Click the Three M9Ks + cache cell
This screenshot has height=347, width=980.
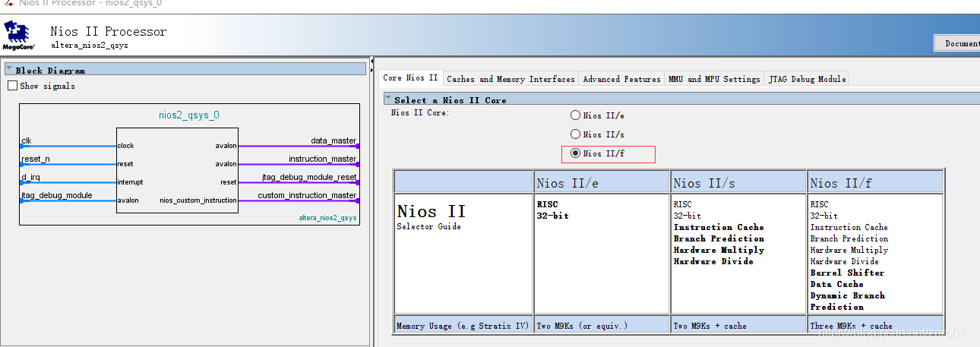875,326
